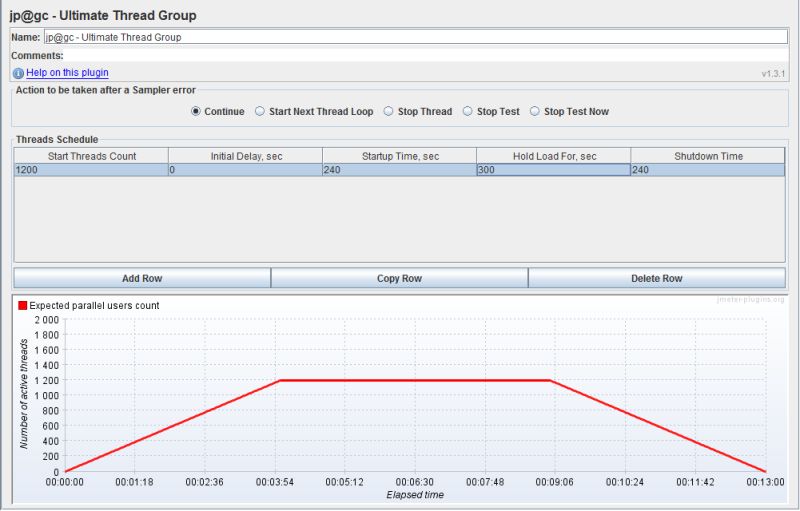This screenshot has height=511, width=800.
Task: Click the 1 200 y-axis tick label
Action: [x=46, y=380]
